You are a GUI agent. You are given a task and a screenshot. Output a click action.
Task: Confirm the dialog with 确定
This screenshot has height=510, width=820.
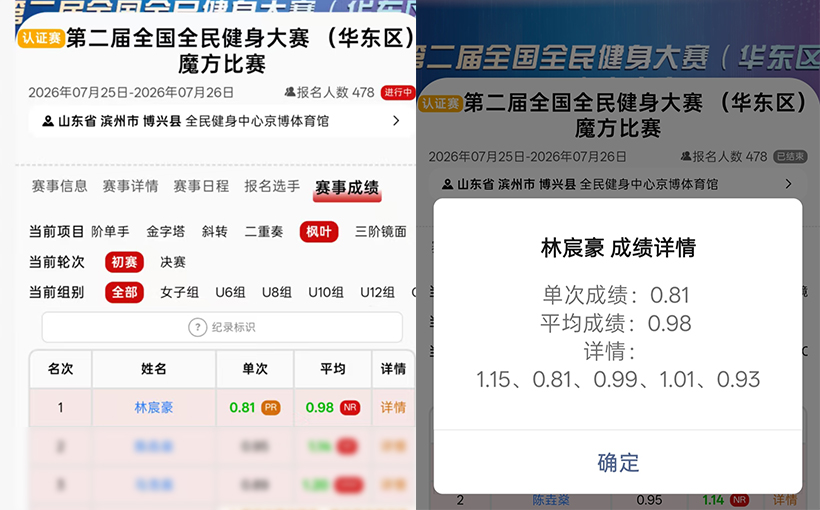click(618, 463)
